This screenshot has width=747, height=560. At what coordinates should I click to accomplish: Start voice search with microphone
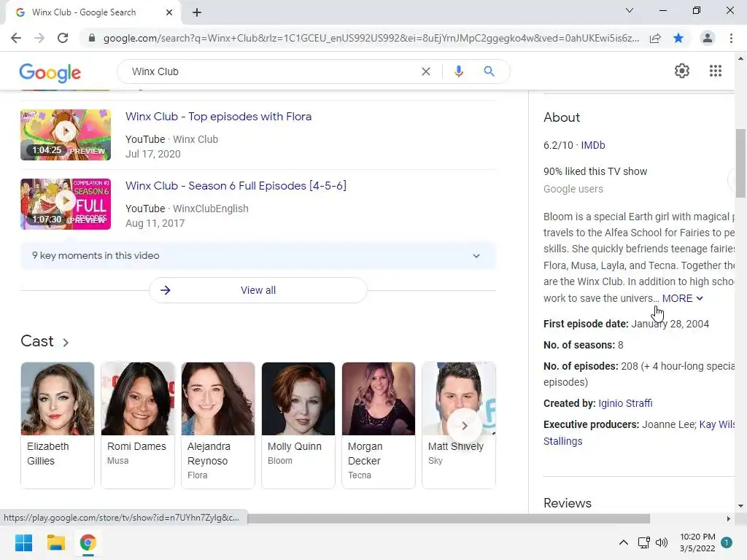pos(458,71)
